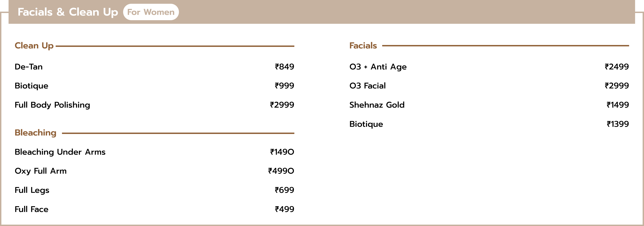Open the Clean Up section heading
Image resolution: width=644 pixels, height=226 pixels.
34,46
